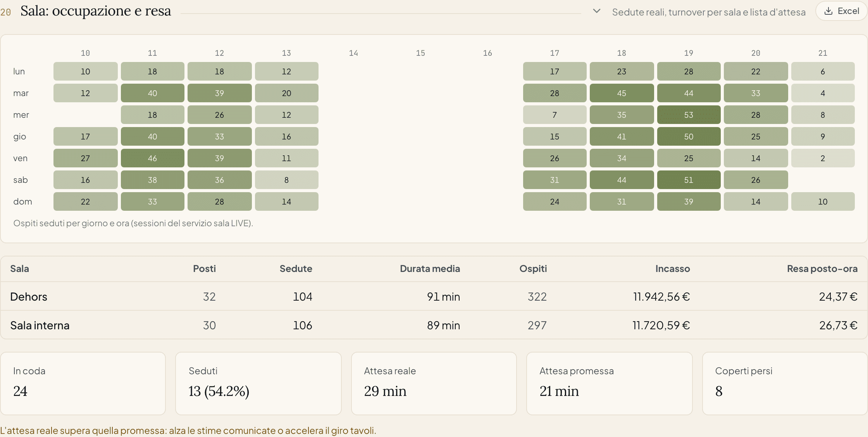Click the hour 19 column header
The width and height of the screenshot is (868, 437).
point(689,53)
